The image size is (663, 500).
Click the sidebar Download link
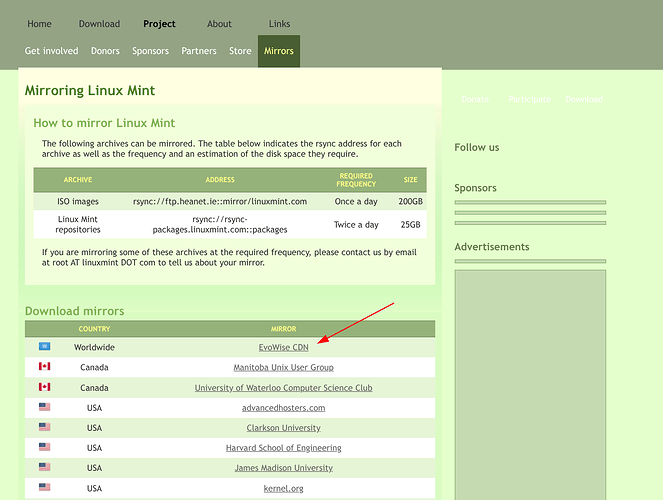(x=584, y=99)
